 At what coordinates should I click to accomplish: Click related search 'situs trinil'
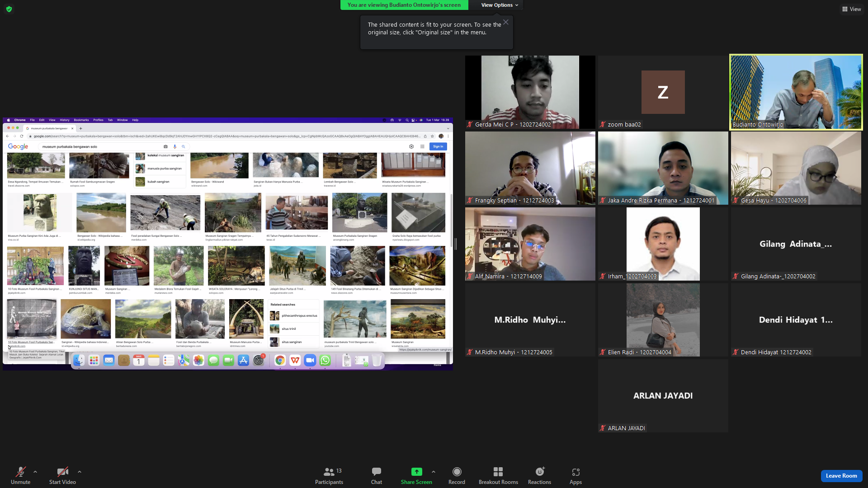click(x=294, y=329)
